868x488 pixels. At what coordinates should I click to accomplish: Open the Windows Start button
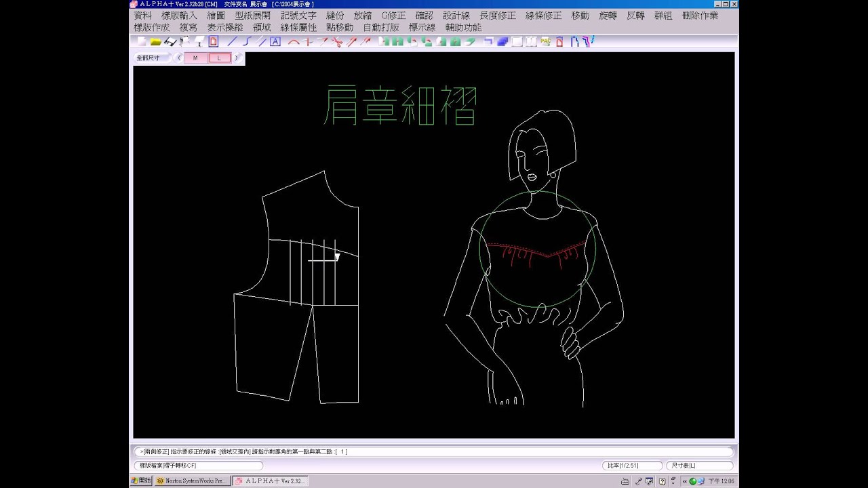pyautogui.click(x=141, y=481)
